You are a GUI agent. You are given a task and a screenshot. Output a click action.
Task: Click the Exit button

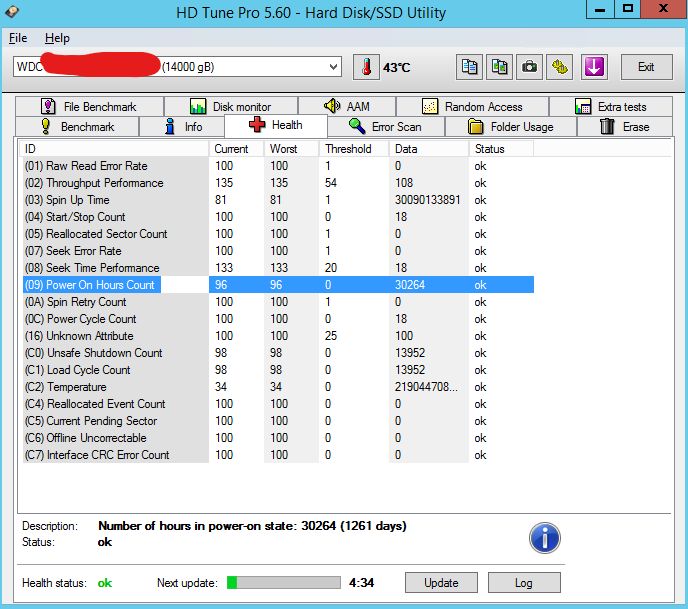coord(646,67)
